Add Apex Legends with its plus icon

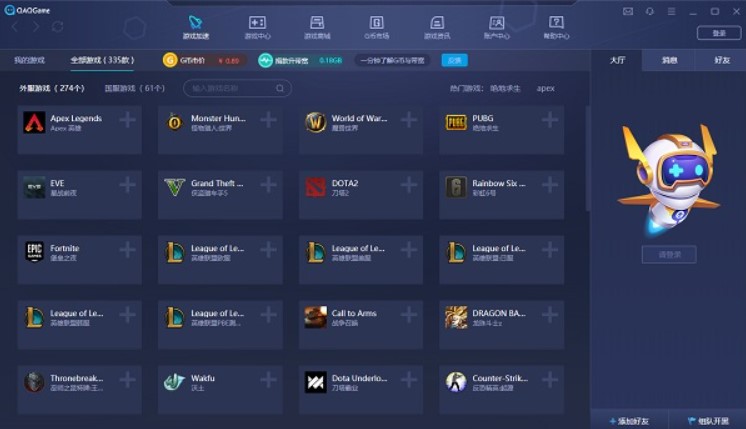(x=128, y=120)
